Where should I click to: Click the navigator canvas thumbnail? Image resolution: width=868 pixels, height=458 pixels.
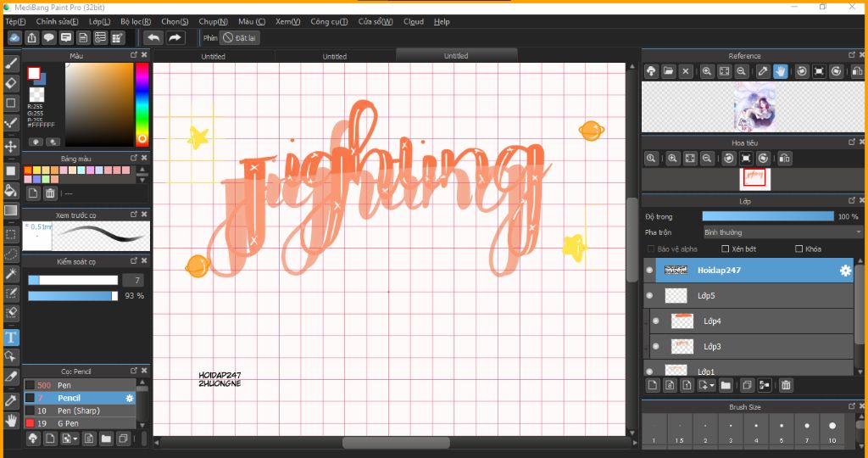(x=754, y=178)
